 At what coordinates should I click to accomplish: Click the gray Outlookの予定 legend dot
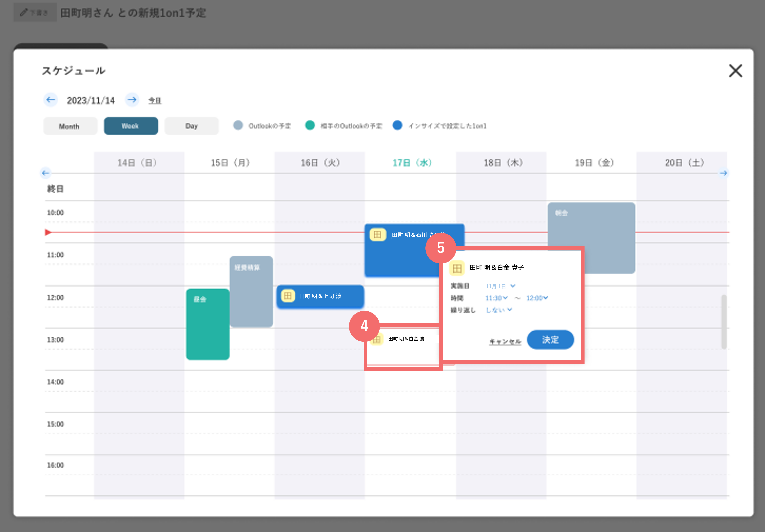point(238,125)
